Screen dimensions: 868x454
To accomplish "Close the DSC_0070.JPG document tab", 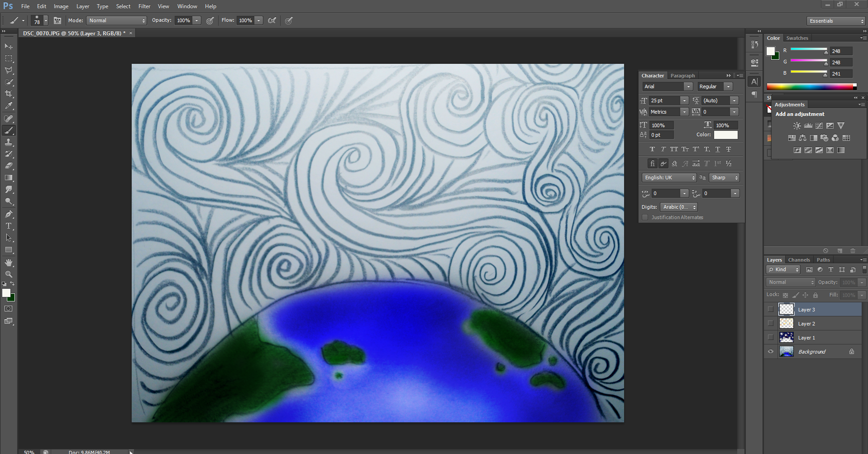I will pos(131,33).
